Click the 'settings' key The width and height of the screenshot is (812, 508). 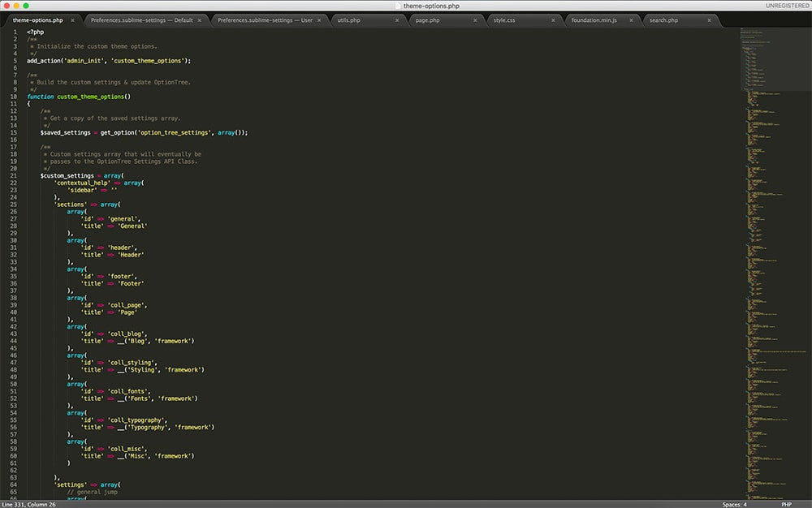click(x=71, y=484)
